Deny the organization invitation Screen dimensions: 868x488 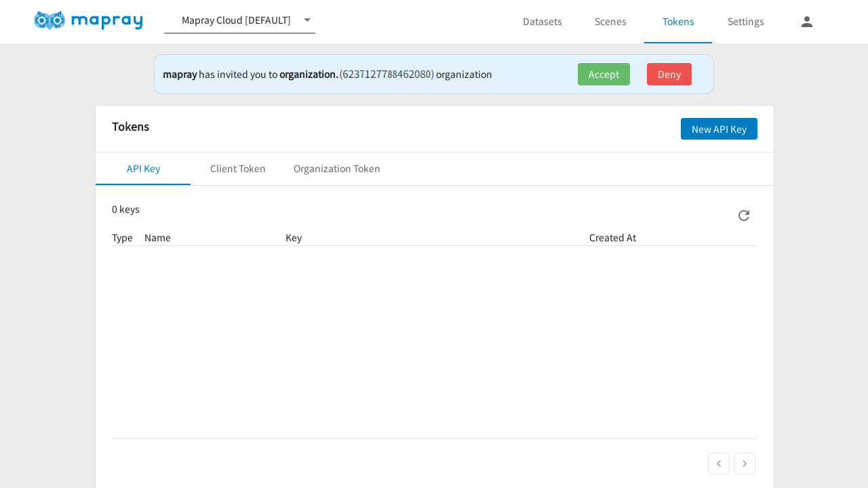[669, 75]
